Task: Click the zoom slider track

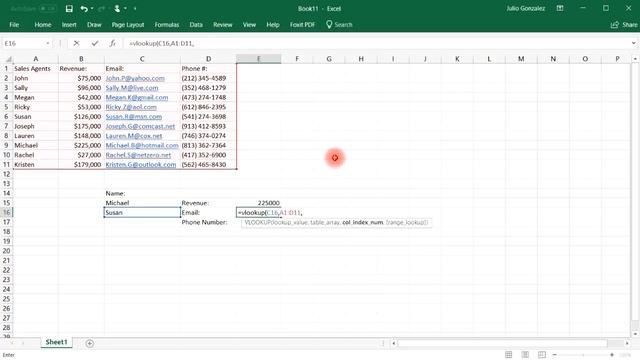Action: 583,355
